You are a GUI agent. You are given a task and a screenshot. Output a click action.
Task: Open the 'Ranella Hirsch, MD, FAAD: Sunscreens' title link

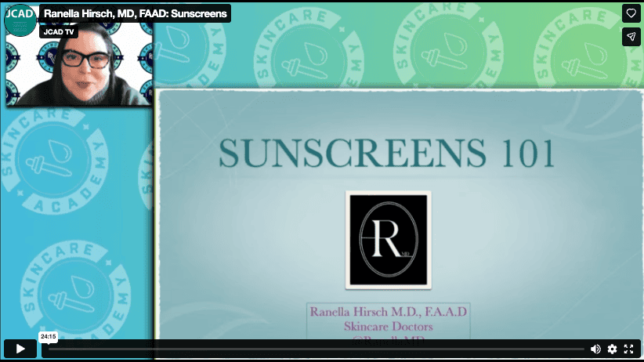[x=135, y=13]
